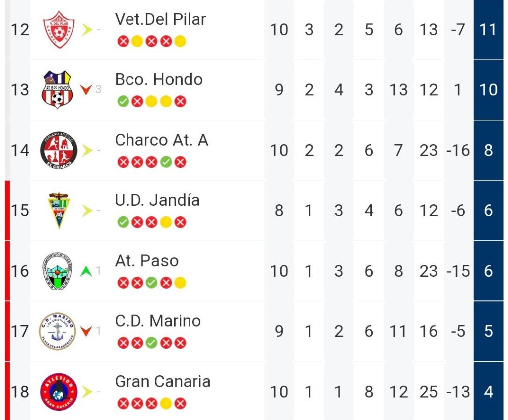Viewport: 508px width, 420px height.
Task: Open the Vet.Del Pilar team name
Action: coord(160,19)
